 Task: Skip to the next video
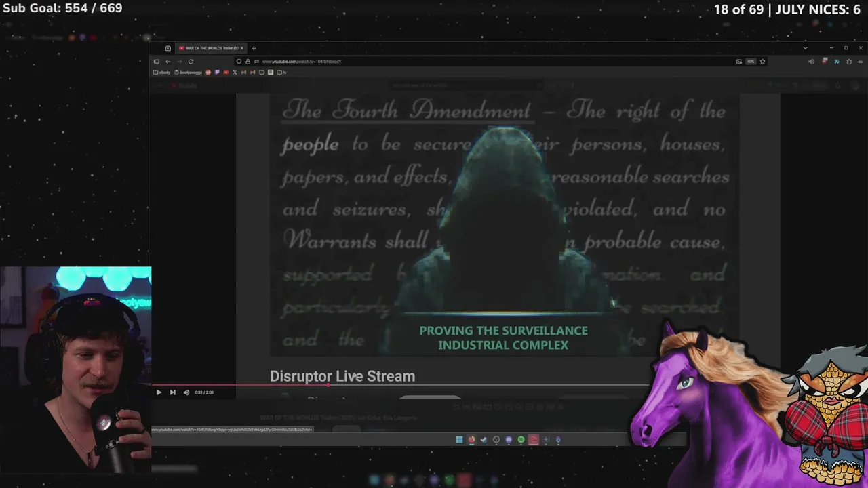click(x=172, y=392)
